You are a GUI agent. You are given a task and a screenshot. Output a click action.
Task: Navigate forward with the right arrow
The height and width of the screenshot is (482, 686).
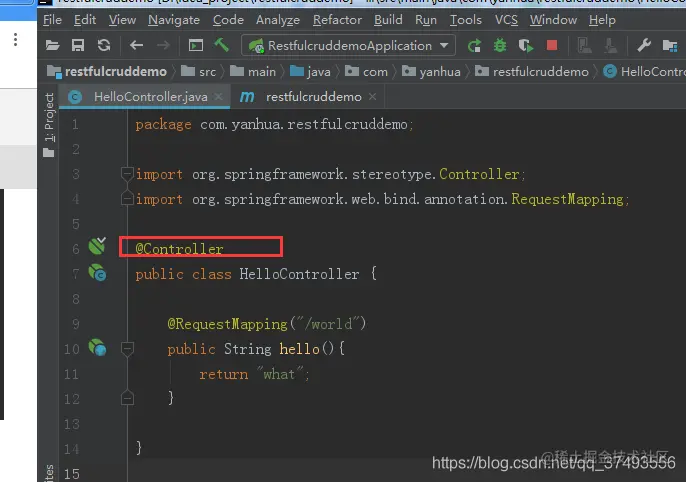coord(163,45)
